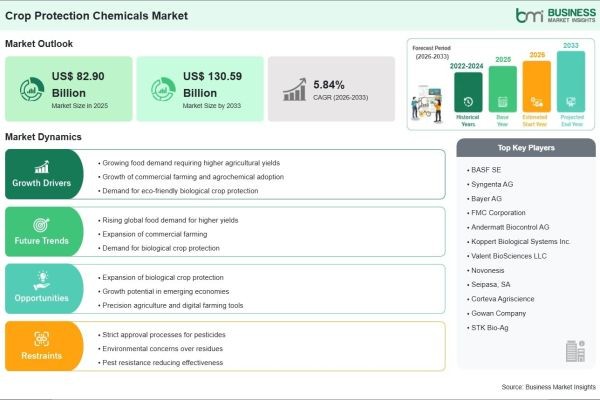Click BASF SE in key players
This screenshot has height=400, width=600.
(x=484, y=170)
